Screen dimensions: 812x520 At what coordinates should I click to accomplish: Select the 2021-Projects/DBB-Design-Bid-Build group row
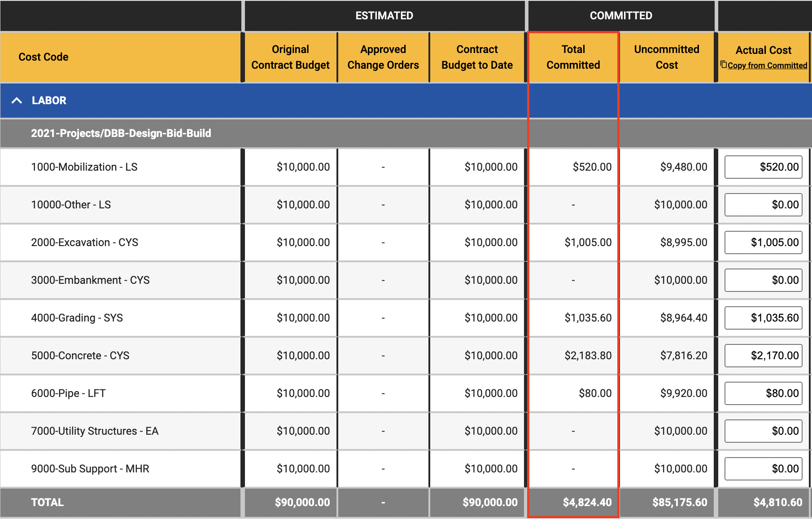[x=121, y=133]
